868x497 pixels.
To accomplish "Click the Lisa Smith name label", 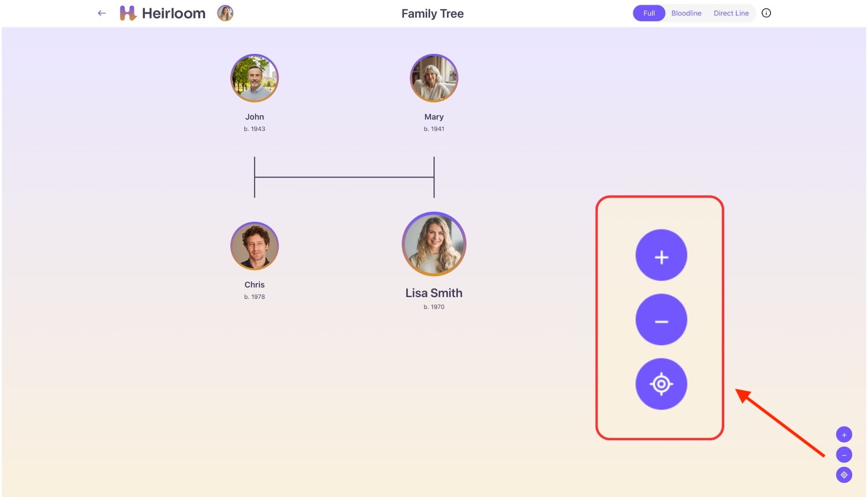I will pos(434,293).
